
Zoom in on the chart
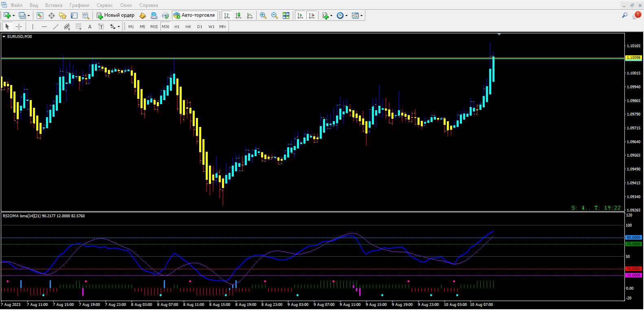pyautogui.click(x=263, y=15)
